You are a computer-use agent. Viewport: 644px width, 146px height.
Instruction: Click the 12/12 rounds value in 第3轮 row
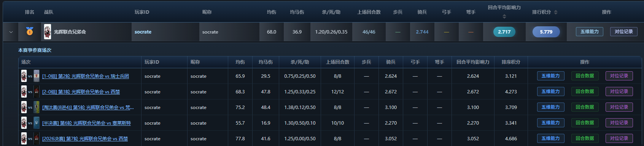(x=337, y=92)
